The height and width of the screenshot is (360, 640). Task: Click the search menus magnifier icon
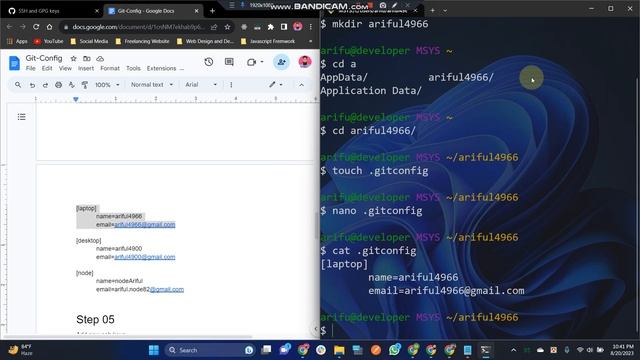tap(18, 84)
